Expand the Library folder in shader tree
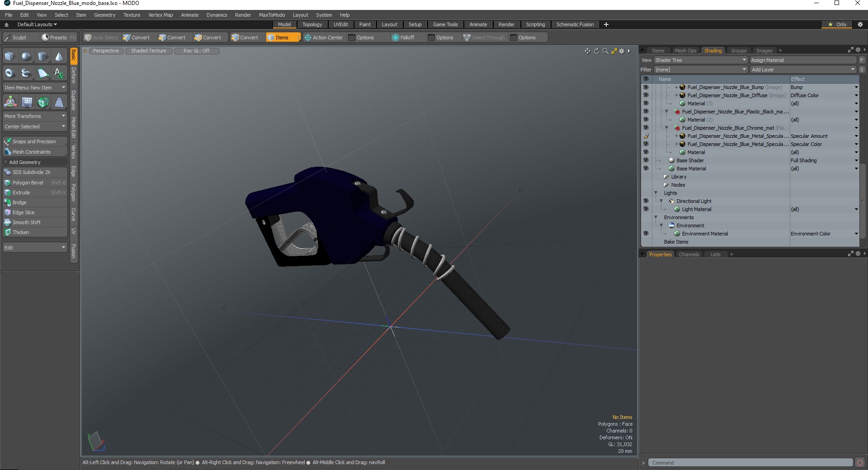 coord(666,177)
